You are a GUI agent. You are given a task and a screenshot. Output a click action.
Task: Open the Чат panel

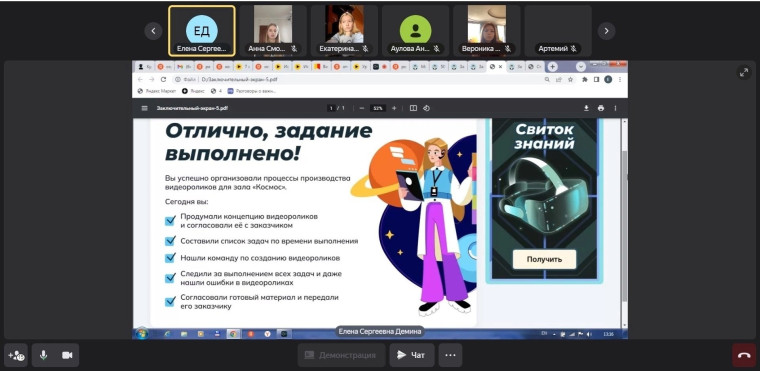412,355
